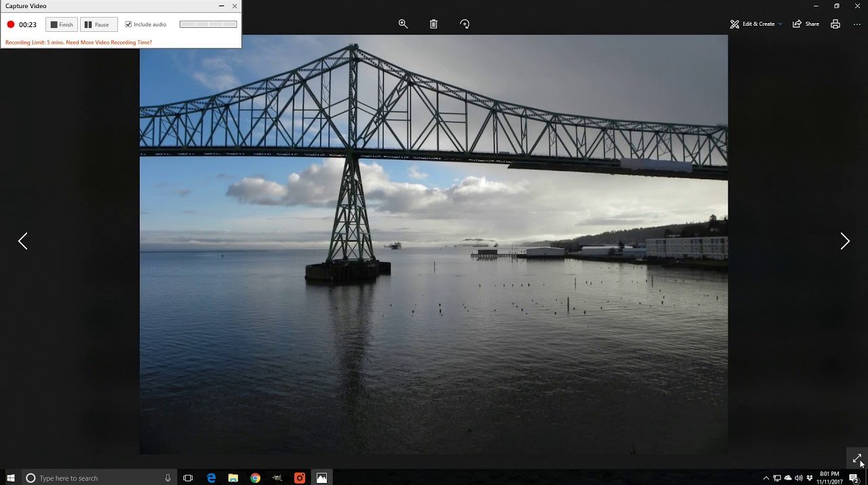Click the Share option in the toolbar
Viewport: 868px width, 485px height.
coord(806,24)
